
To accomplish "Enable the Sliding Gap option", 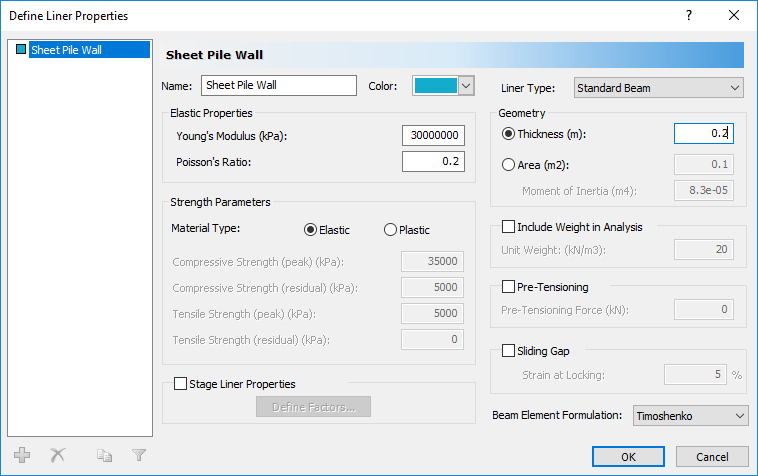I will pyautogui.click(x=509, y=351).
